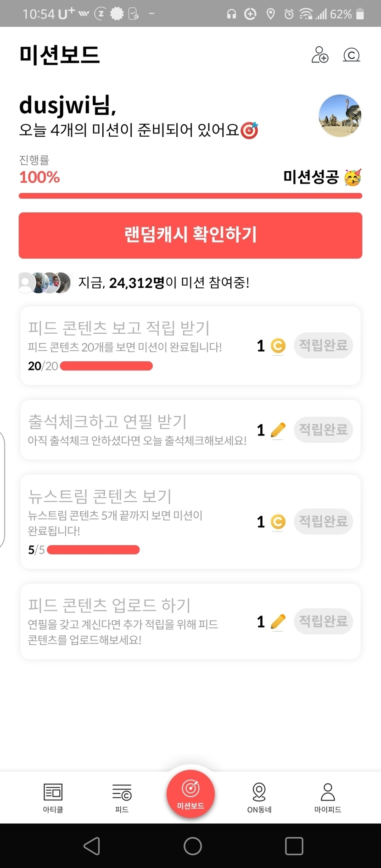Tap the 20/20 feed progress bar
Image resolution: width=381 pixels, height=868 pixels.
tap(106, 366)
